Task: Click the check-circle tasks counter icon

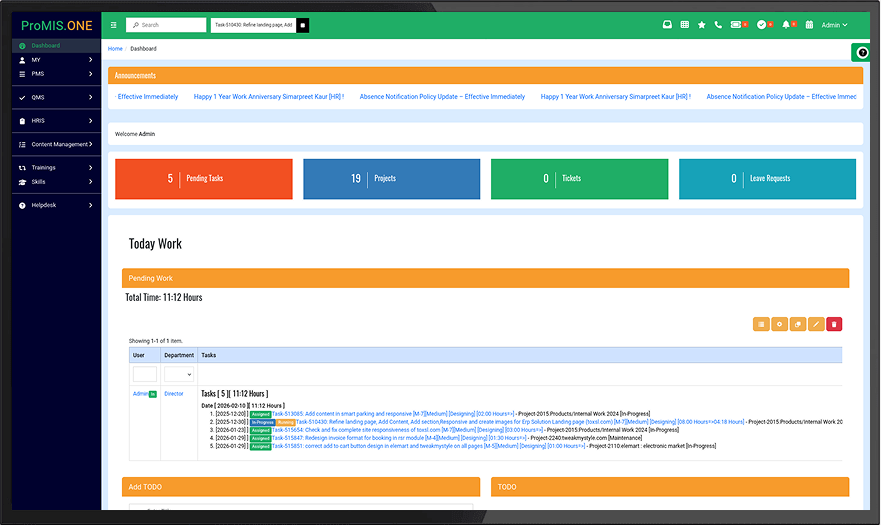Action: click(762, 24)
